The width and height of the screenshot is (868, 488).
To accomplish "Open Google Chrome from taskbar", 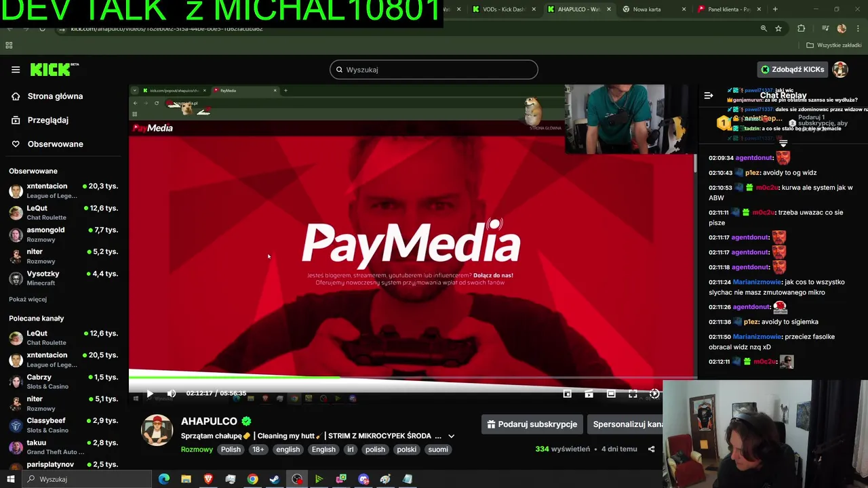I will click(x=252, y=479).
